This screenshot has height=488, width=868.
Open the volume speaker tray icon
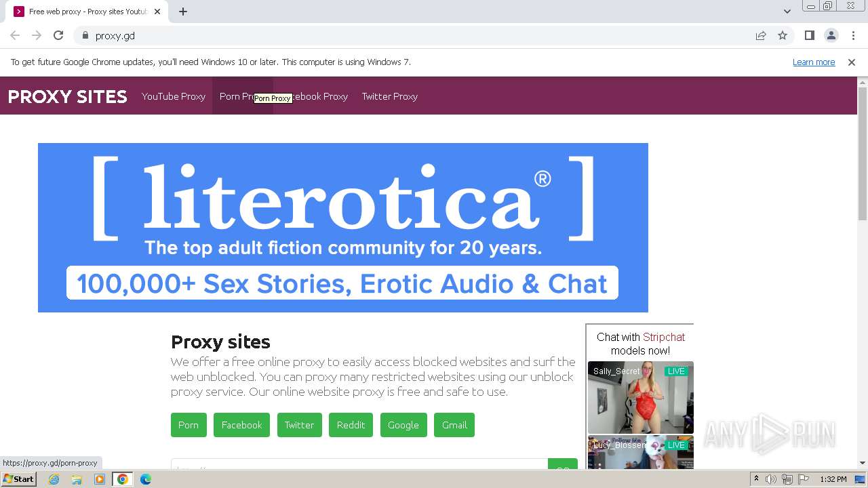click(x=771, y=479)
